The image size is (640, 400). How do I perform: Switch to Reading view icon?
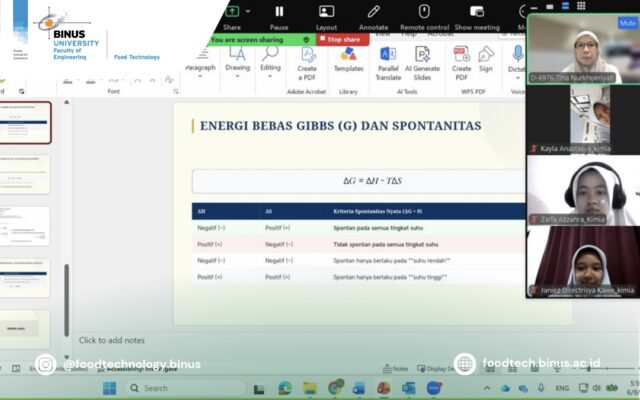coord(535,369)
